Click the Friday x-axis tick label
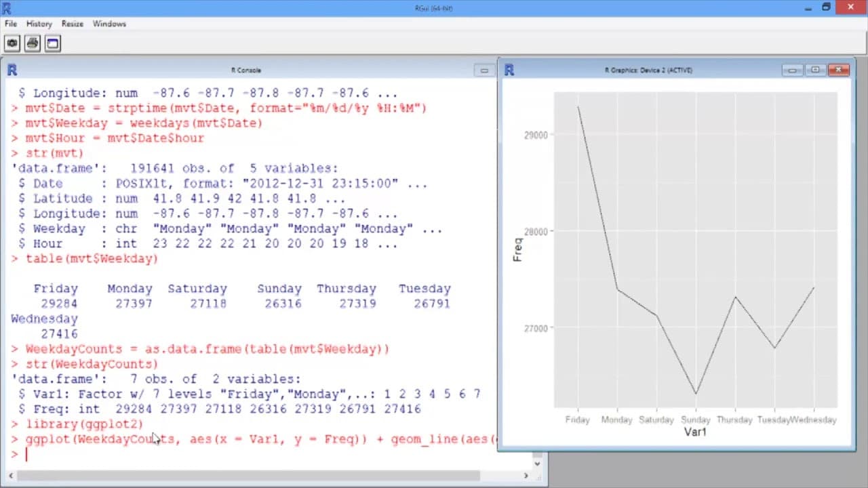The height and width of the screenshot is (488, 868). (578, 420)
